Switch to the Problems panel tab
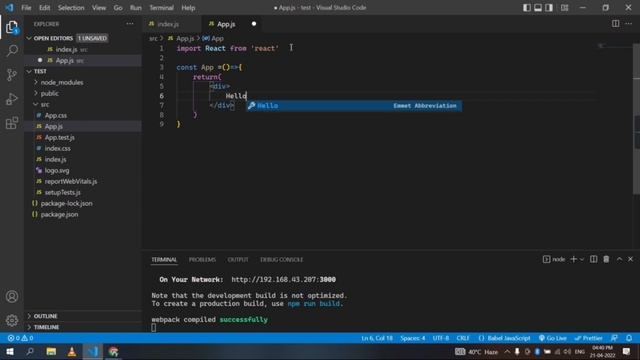Image resolution: width=640 pixels, height=360 pixels. pyautogui.click(x=202, y=260)
